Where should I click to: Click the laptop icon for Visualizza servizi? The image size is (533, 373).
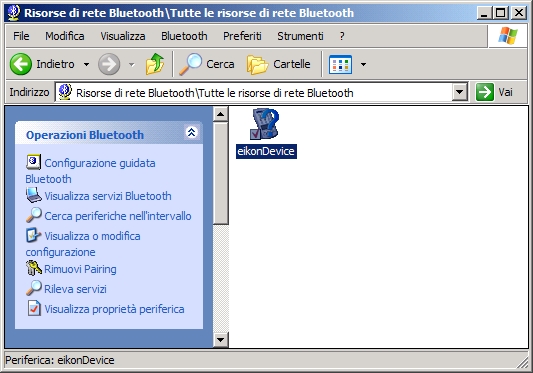(34, 195)
